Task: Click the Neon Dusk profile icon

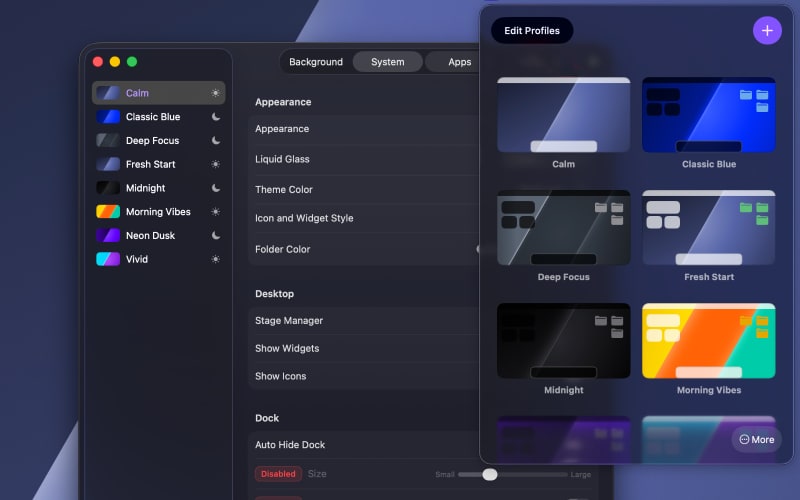Action: click(108, 236)
